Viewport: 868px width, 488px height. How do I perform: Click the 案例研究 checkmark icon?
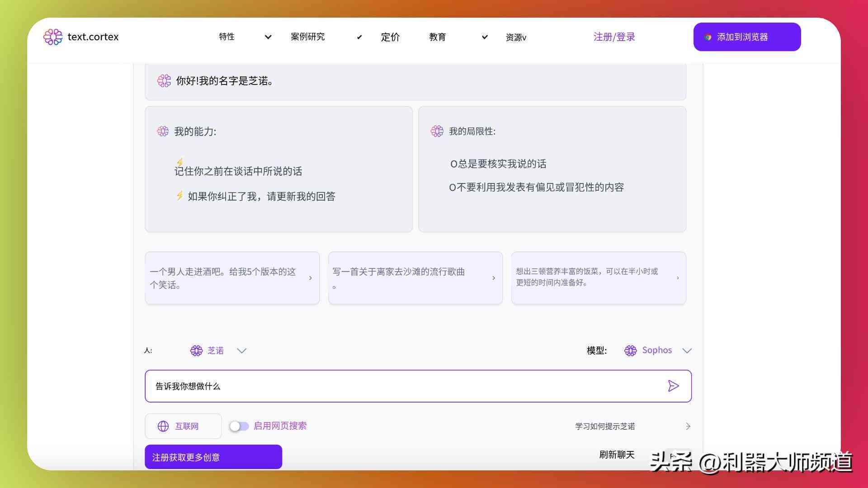pyautogui.click(x=358, y=37)
